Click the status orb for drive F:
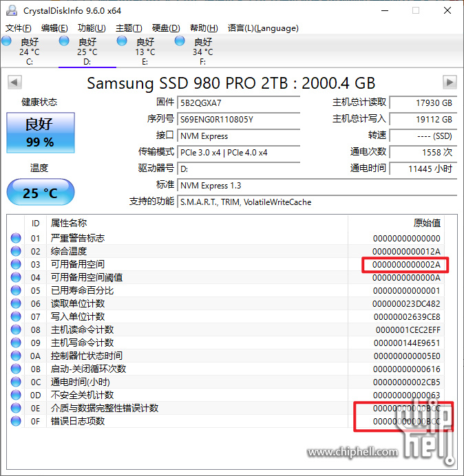Viewport: 464px width, 476px height. (x=180, y=41)
